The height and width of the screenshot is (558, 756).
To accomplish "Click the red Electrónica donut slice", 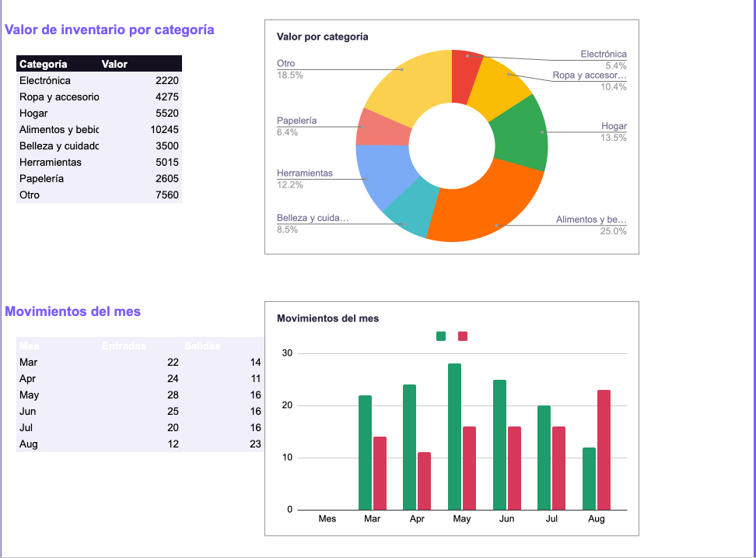I will [464, 77].
